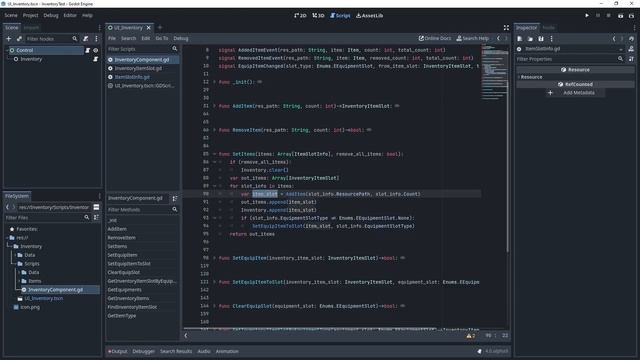Unfold func SetEquipItem at line 98
Image resolution: width=640 pixels, height=360 pixels.
215,258
